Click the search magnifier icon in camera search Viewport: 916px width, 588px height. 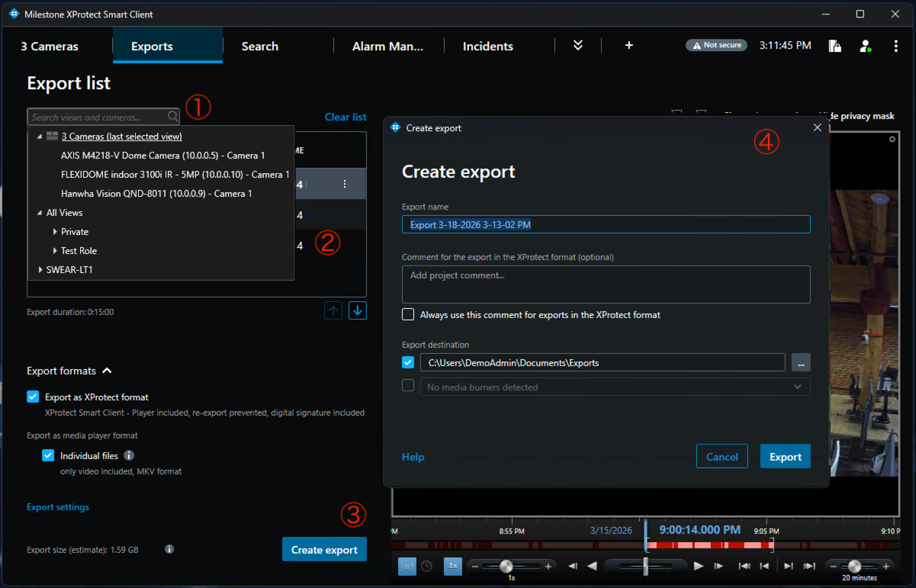[172, 117]
